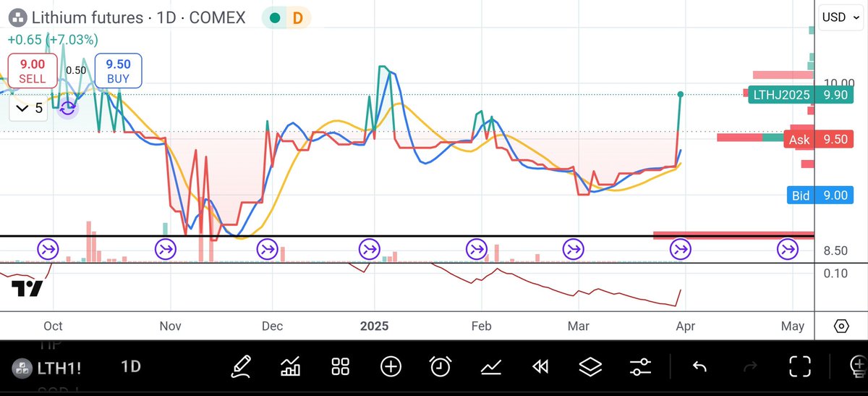Click the LTHJ2025 price label
This screenshot has height=396, width=868.
coord(780,95)
